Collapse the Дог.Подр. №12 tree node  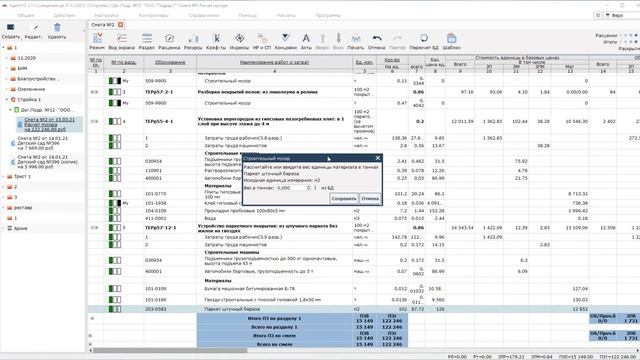[x=10, y=110]
